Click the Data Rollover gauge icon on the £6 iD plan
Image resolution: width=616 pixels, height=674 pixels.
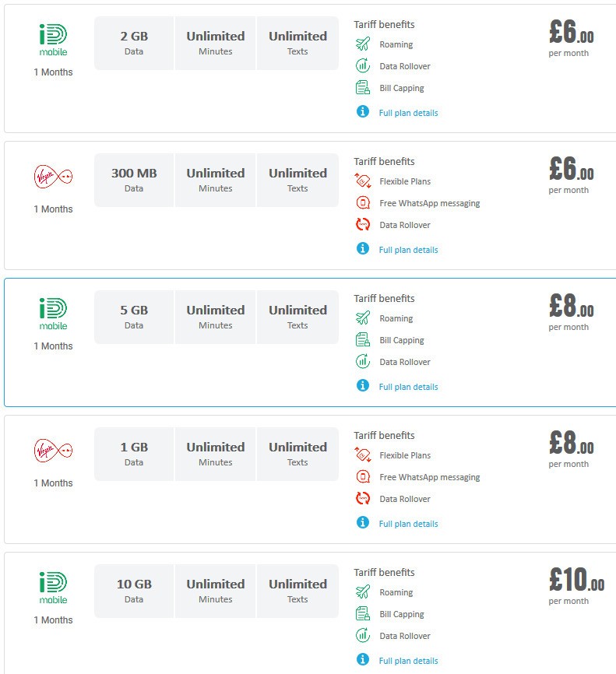[363, 66]
